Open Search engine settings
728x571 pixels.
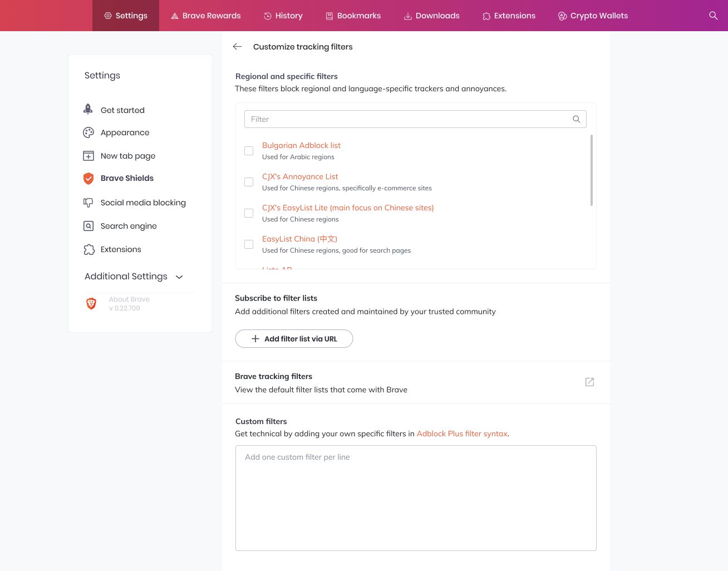129,226
